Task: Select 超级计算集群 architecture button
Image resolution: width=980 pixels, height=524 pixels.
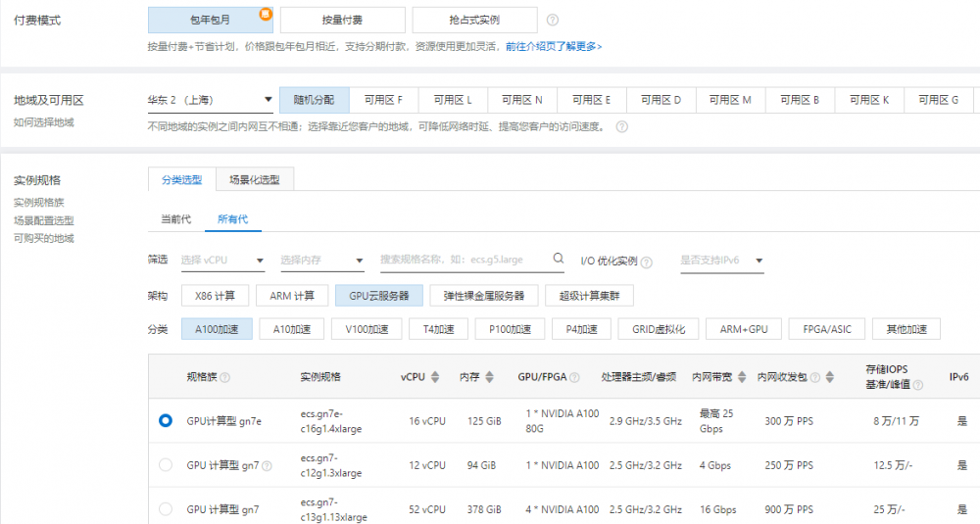Action: pyautogui.click(x=589, y=296)
